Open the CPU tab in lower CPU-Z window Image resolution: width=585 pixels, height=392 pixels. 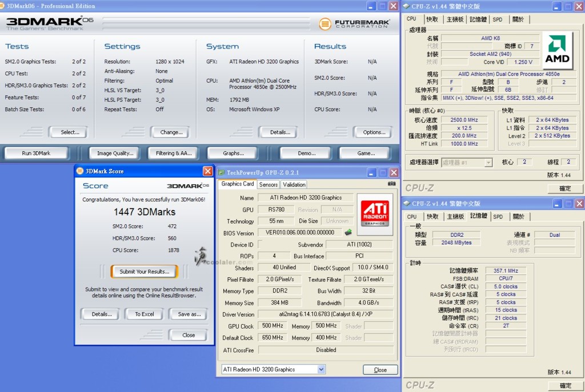pos(412,216)
